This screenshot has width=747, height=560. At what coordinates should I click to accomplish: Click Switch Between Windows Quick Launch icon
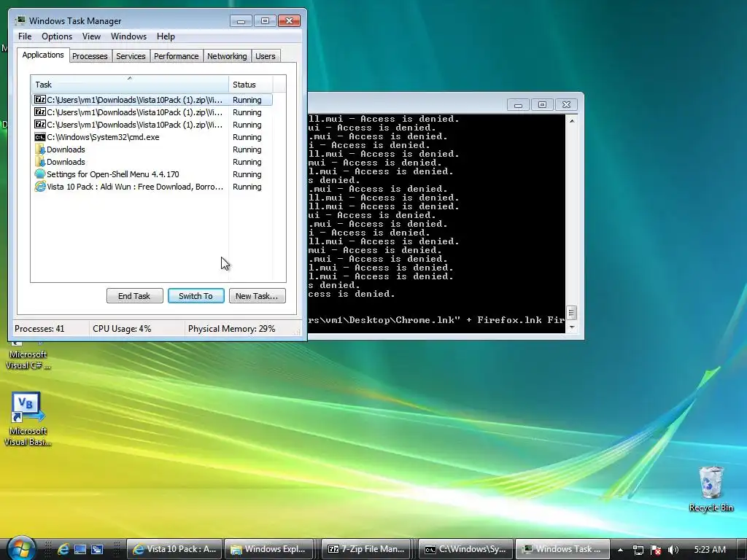point(97,549)
